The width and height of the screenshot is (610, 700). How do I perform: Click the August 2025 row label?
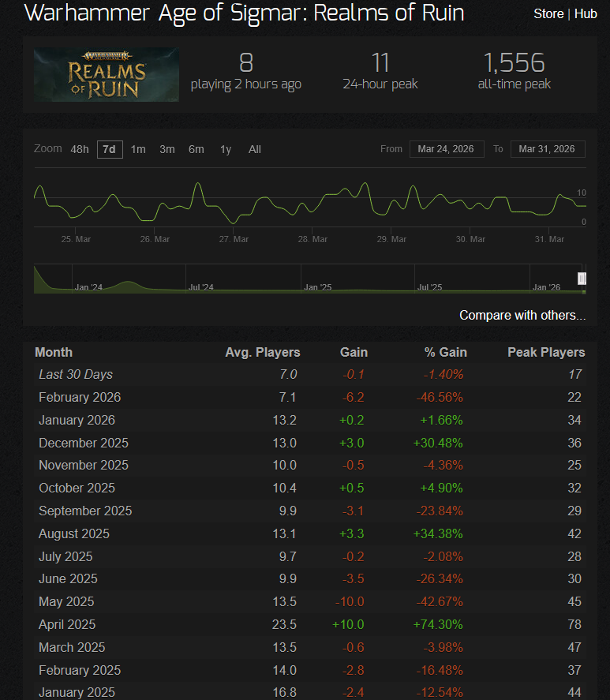coord(74,533)
